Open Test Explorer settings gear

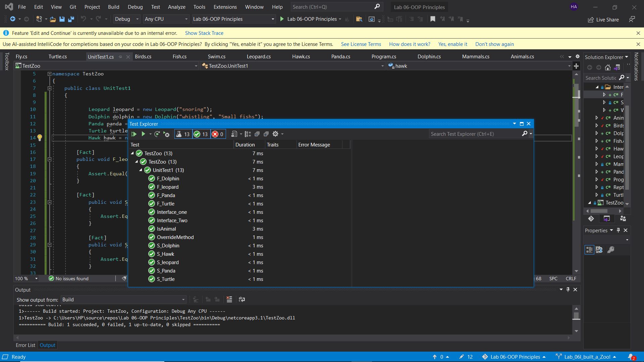tap(276, 134)
